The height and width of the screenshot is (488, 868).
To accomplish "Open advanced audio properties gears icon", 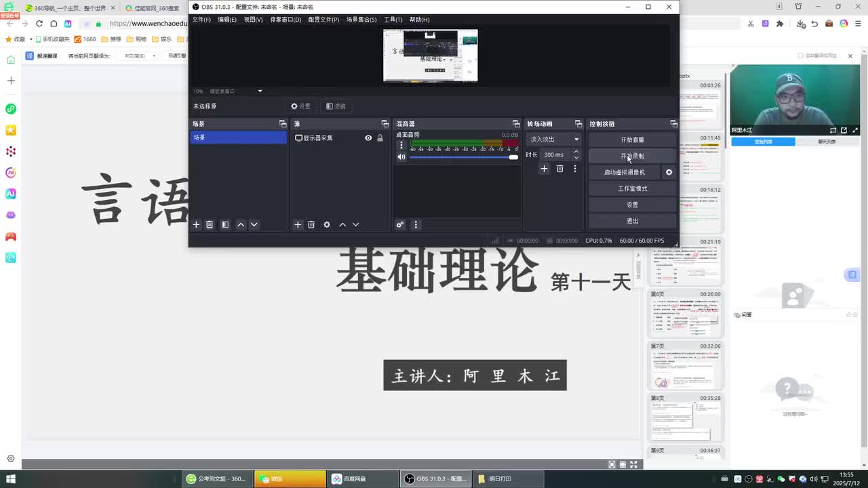I will point(400,224).
